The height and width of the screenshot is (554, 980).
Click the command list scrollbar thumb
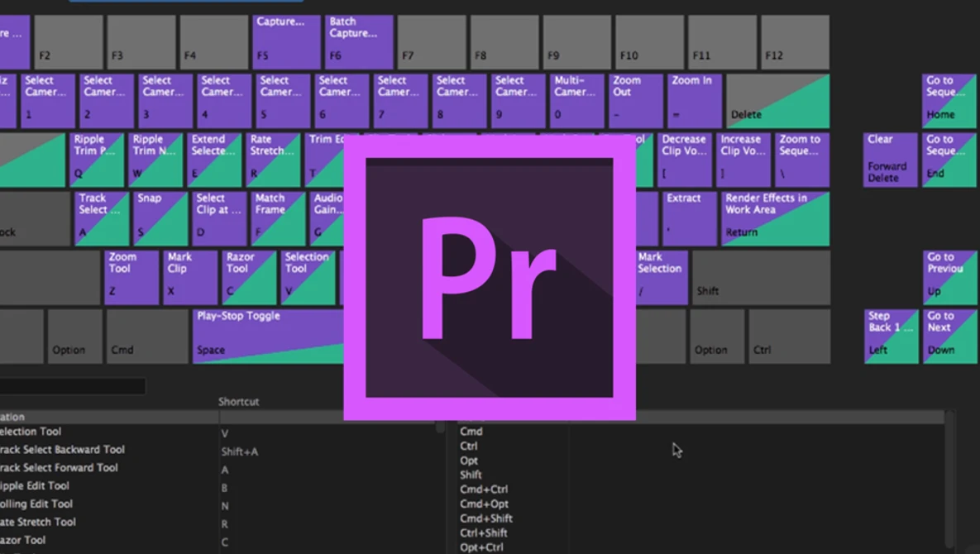click(440, 427)
